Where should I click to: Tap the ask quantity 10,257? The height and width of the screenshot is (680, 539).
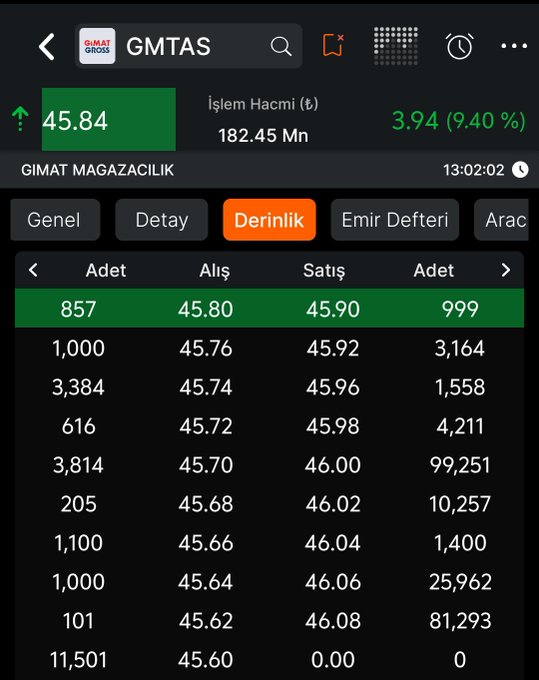[x=460, y=504]
